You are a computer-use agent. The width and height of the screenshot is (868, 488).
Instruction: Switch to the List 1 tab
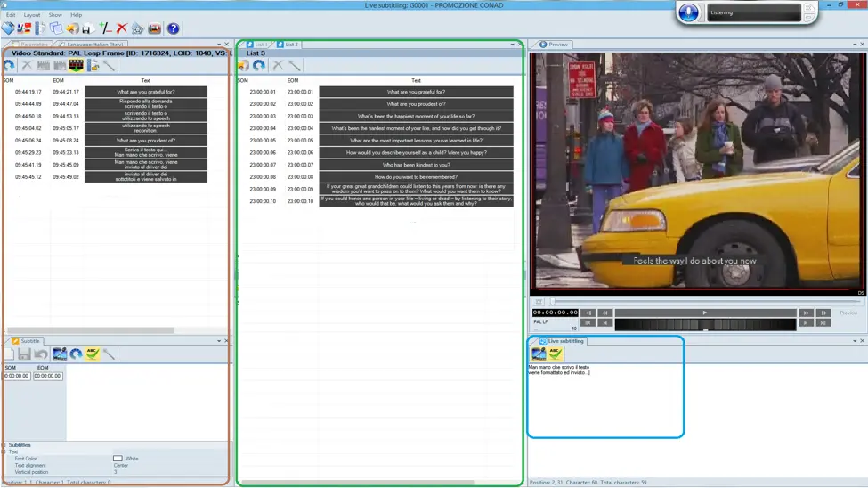point(258,44)
